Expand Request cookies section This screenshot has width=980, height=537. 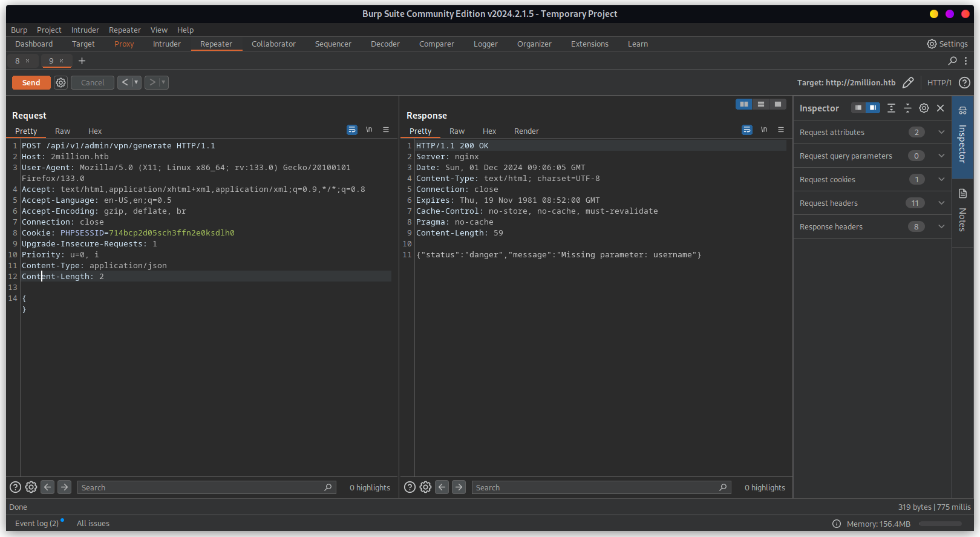872,179
